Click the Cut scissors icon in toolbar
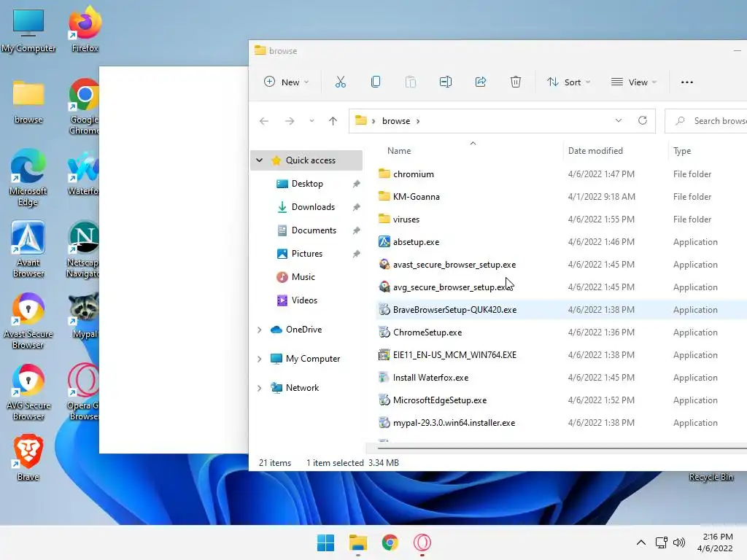 (340, 82)
